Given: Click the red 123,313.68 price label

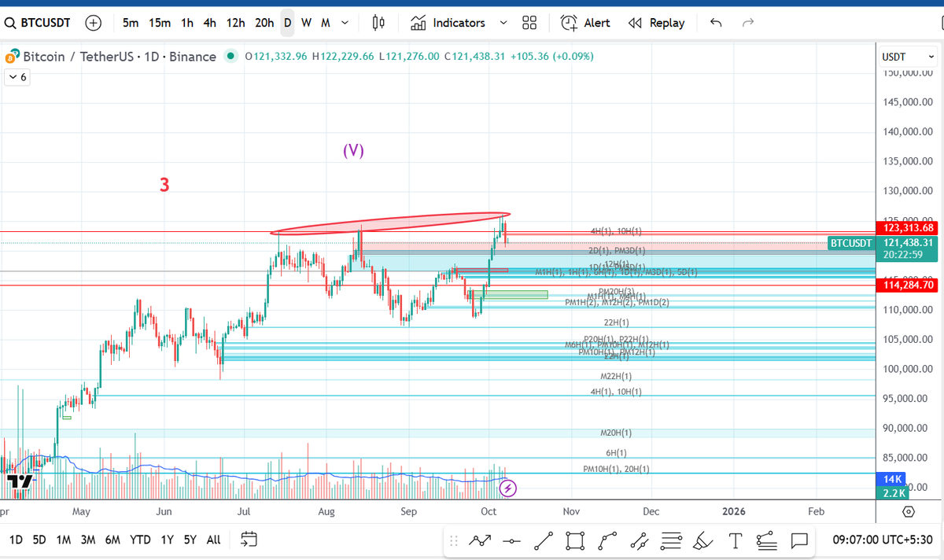Looking at the screenshot, I should [905, 228].
